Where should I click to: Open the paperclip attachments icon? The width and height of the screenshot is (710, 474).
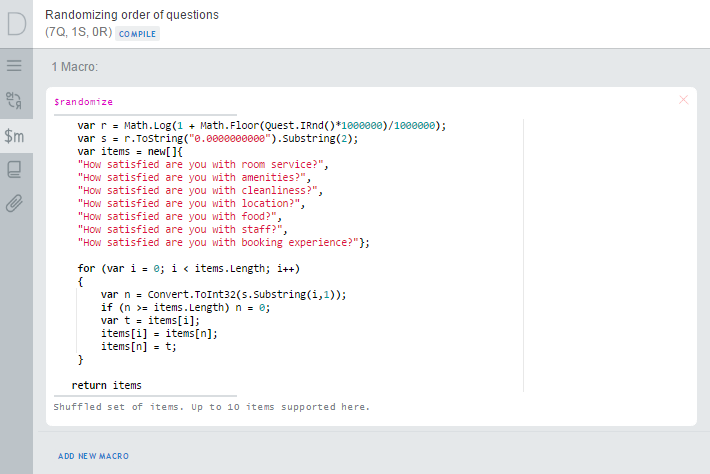coord(15,203)
